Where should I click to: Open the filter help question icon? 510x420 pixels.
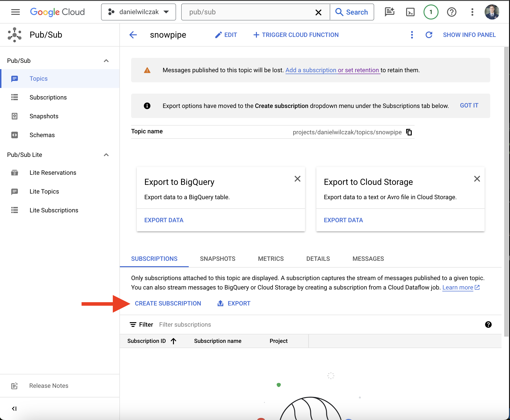(x=488, y=325)
